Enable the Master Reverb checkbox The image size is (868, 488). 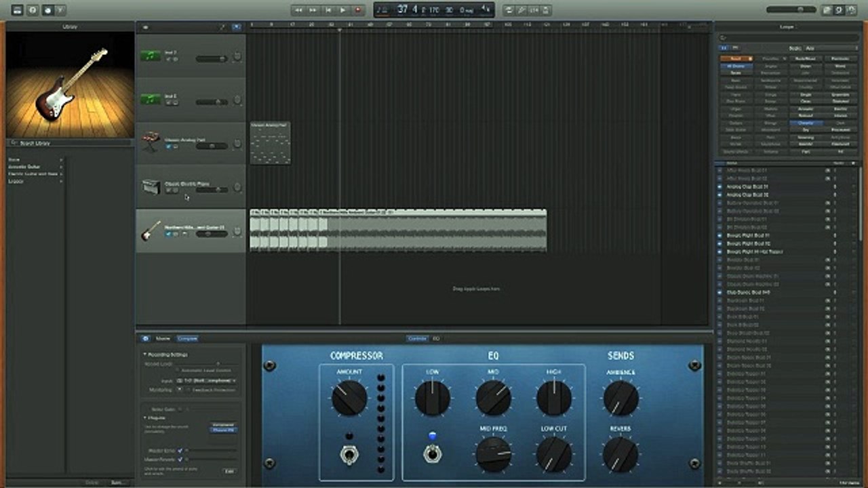pyautogui.click(x=180, y=460)
